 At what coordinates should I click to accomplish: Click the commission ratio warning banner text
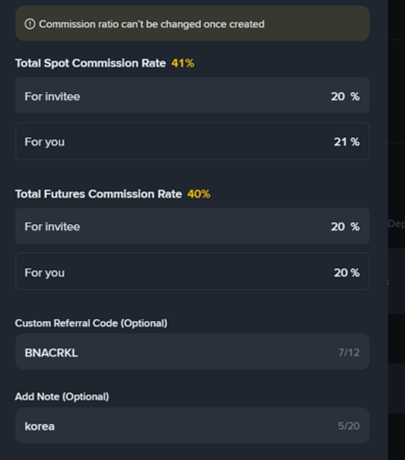coord(152,24)
